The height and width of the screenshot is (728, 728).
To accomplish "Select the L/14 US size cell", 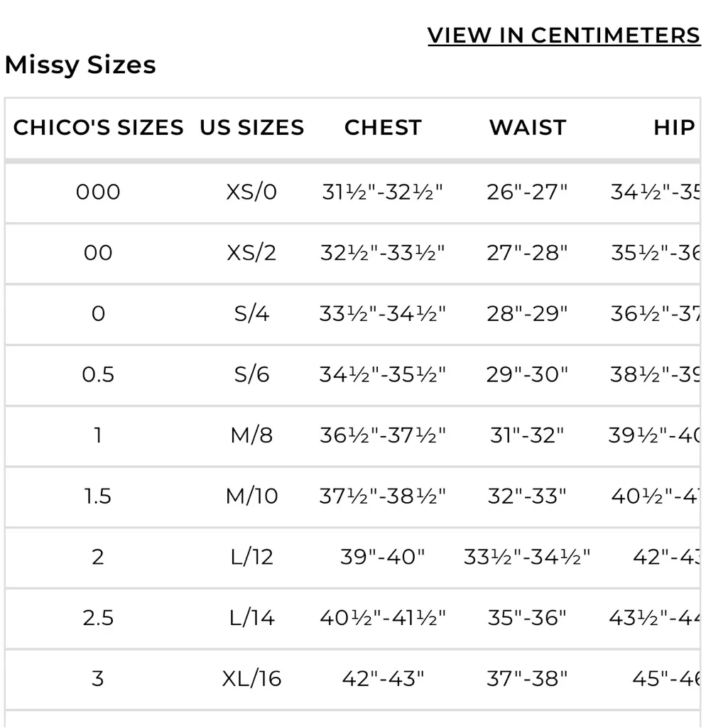I will tap(251, 618).
